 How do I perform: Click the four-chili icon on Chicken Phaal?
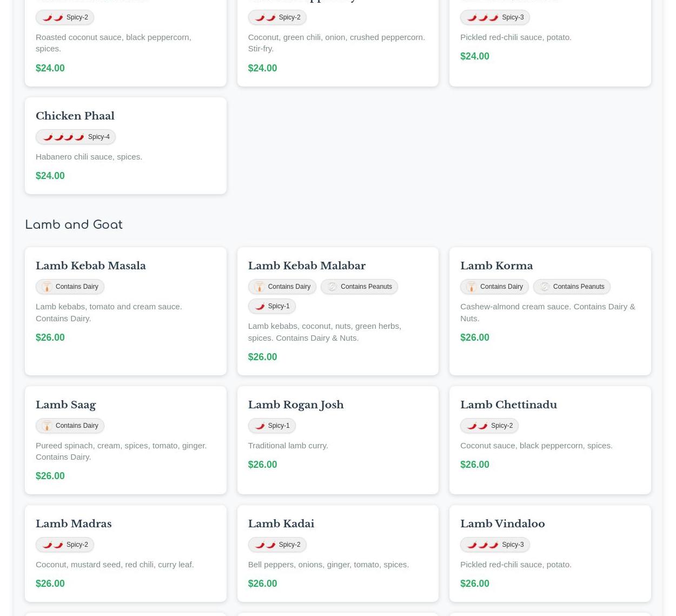tap(63, 137)
